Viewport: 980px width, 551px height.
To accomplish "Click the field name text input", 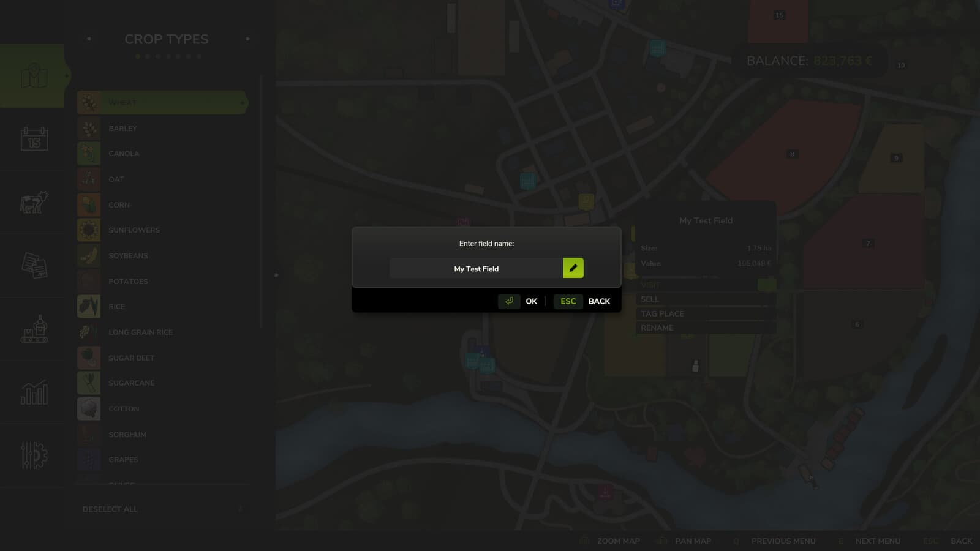I will point(477,268).
